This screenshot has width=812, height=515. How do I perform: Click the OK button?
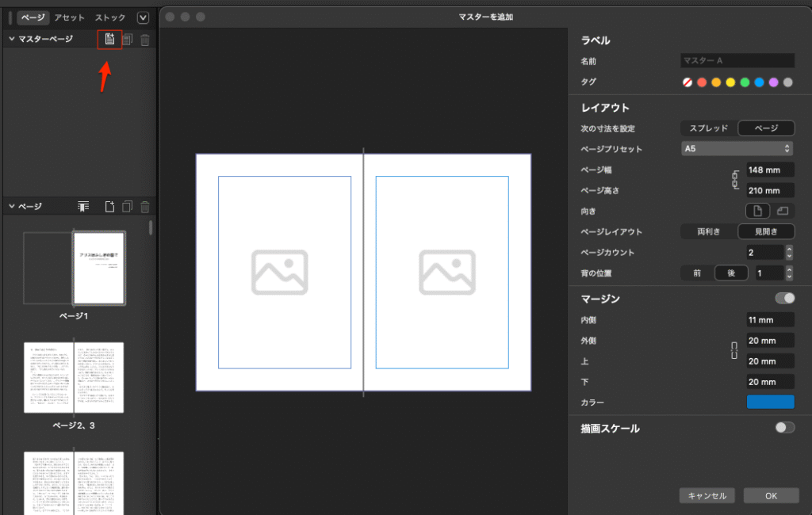[x=771, y=495]
